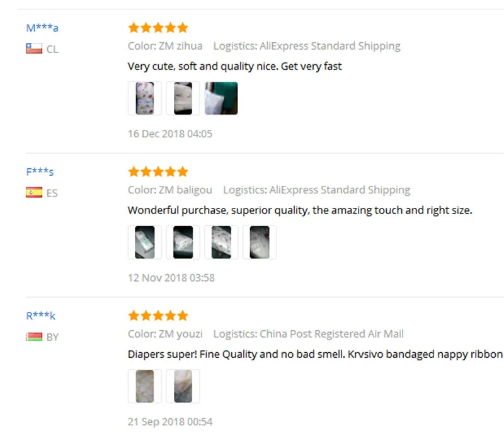Click the Spain flag icon
This screenshot has height=436, width=504.
coord(34,192)
